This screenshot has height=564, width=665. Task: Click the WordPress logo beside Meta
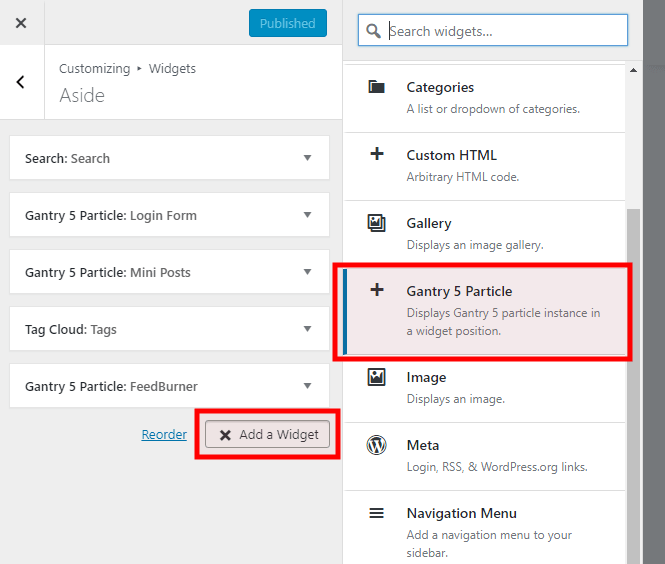click(376, 445)
